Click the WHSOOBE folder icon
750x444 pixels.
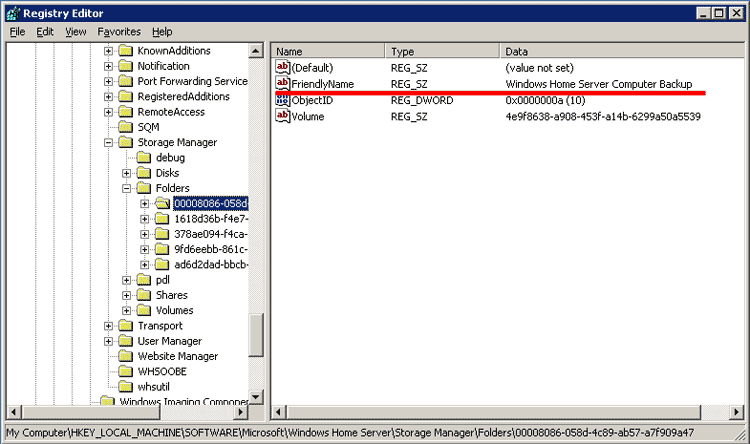126,371
